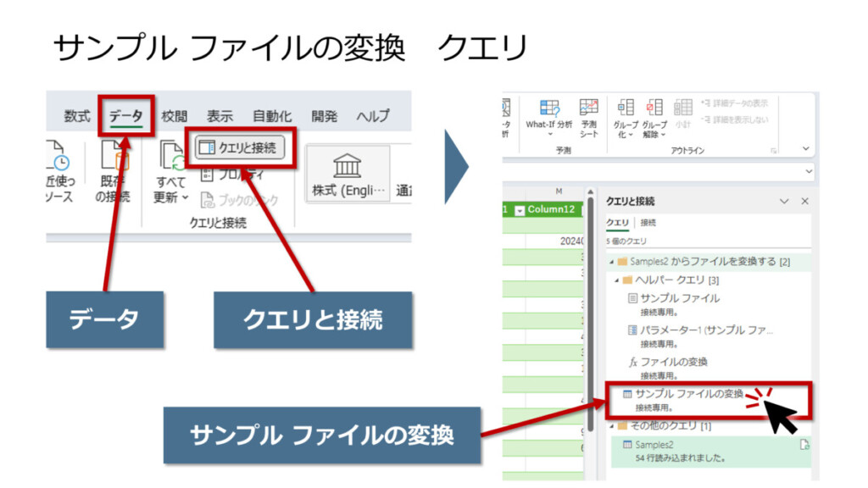Open the 予測シート forecast icon
Screen dimensions: 868x488
coord(588,108)
